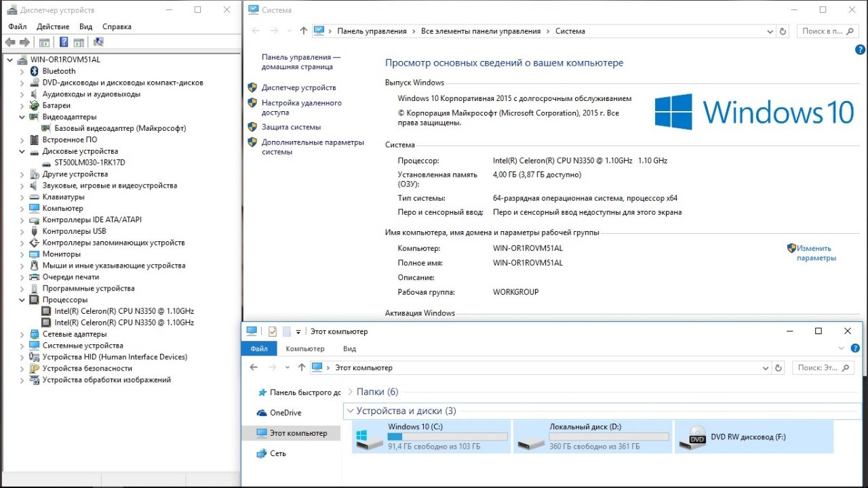Open the Система address bar history dropdown
The width and height of the screenshot is (868, 488).
click(x=770, y=31)
